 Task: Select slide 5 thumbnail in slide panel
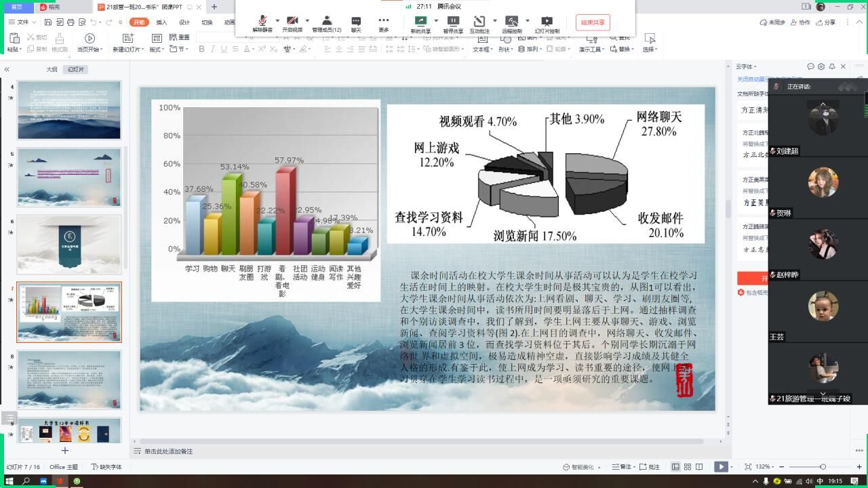click(x=69, y=178)
